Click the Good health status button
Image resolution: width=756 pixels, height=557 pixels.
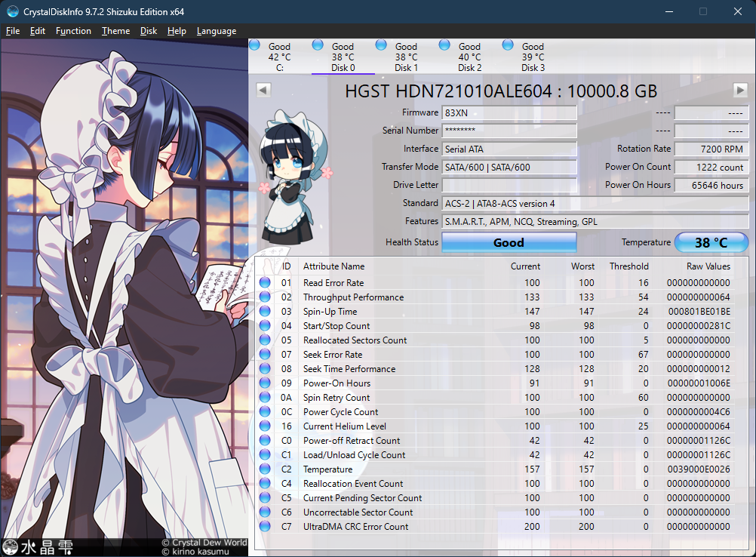(509, 242)
